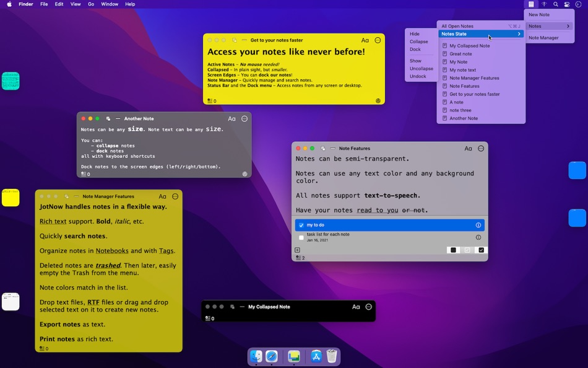Add a new task in Note Features
588x368 pixels.
(x=297, y=250)
